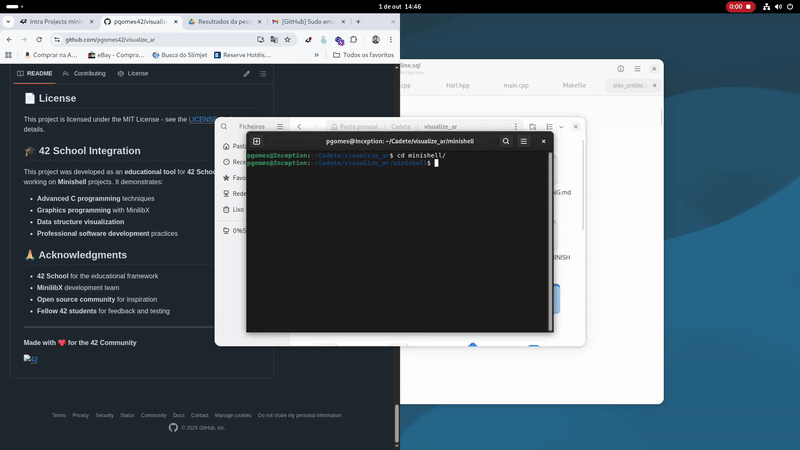Screen dimensions: 800x450
Task: Expand hidden bookmarks with the double chevron
Action: pos(316,55)
